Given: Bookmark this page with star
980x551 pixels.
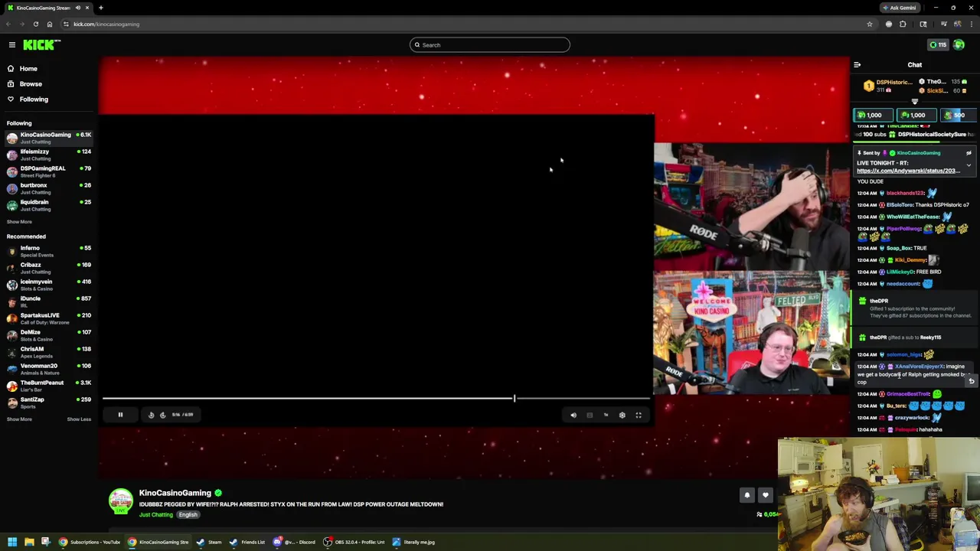Looking at the screenshot, I should (x=870, y=24).
